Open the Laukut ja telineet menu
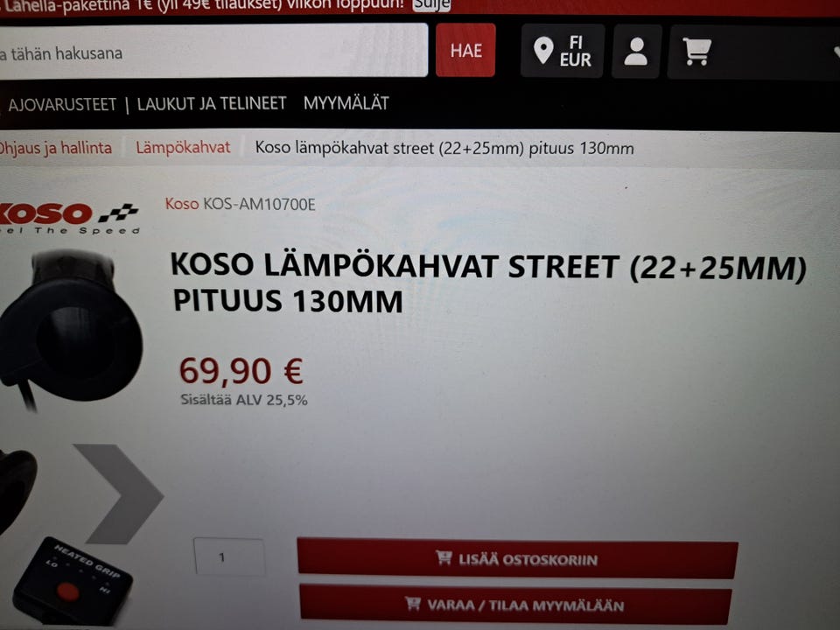 [212, 103]
